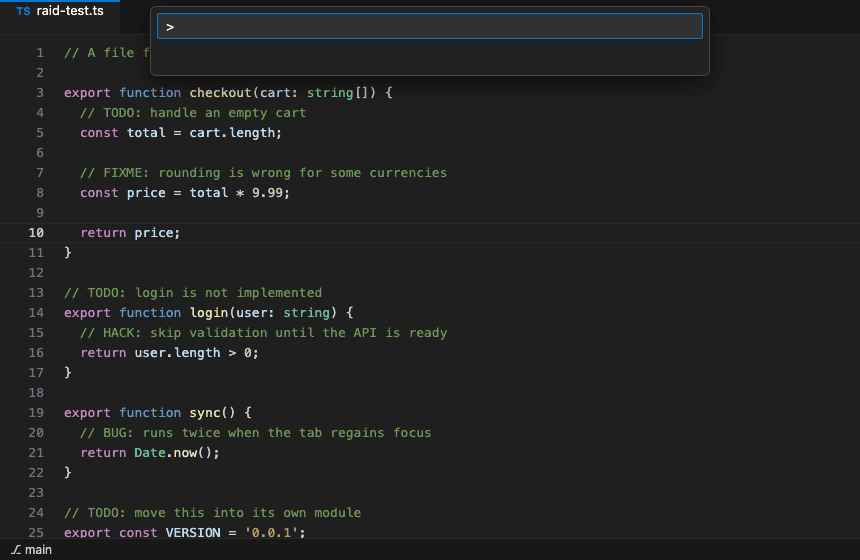
Task: Click the return price statement
Action: coord(130,233)
